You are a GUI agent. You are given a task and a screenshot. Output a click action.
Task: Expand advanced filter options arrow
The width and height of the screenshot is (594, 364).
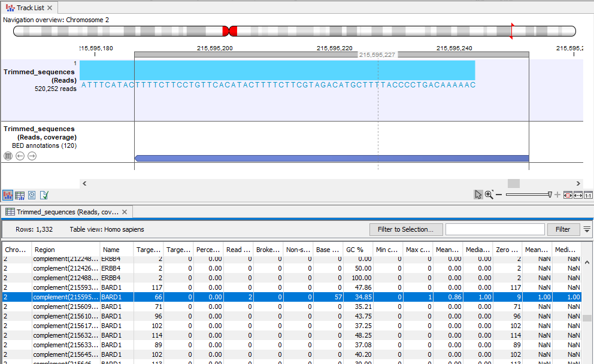pyautogui.click(x=587, y=229)
